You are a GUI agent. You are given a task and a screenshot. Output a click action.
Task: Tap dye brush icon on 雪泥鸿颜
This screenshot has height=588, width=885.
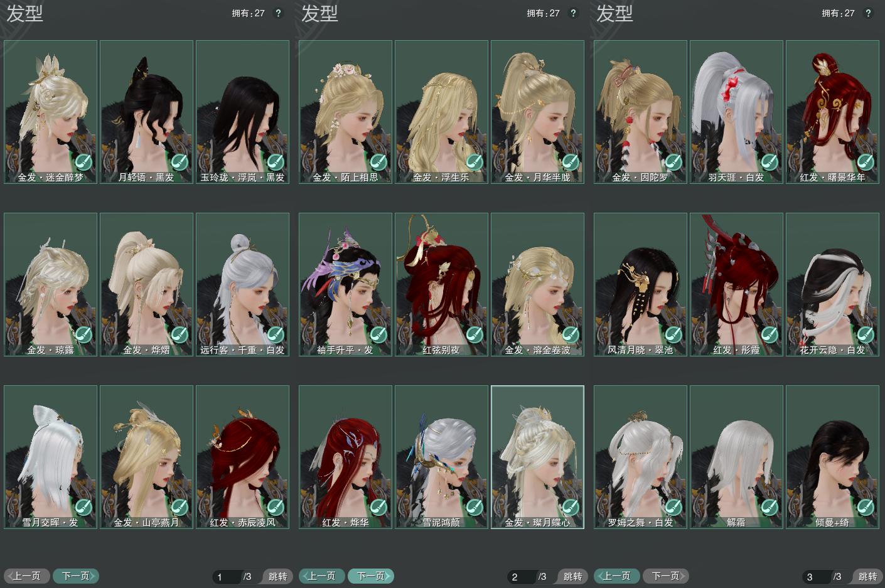point(475,507)
